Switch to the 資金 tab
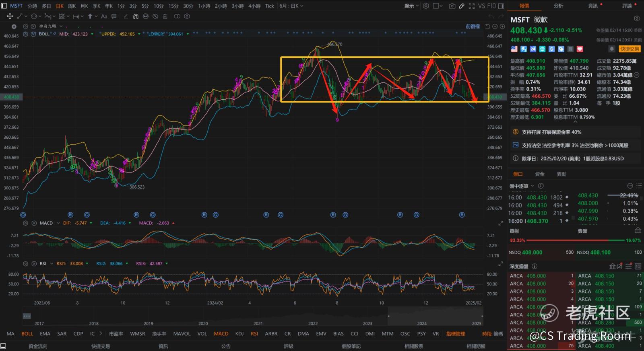Image resolution: width=644 pixels, height=351 pixels. (x=540, y=174)
